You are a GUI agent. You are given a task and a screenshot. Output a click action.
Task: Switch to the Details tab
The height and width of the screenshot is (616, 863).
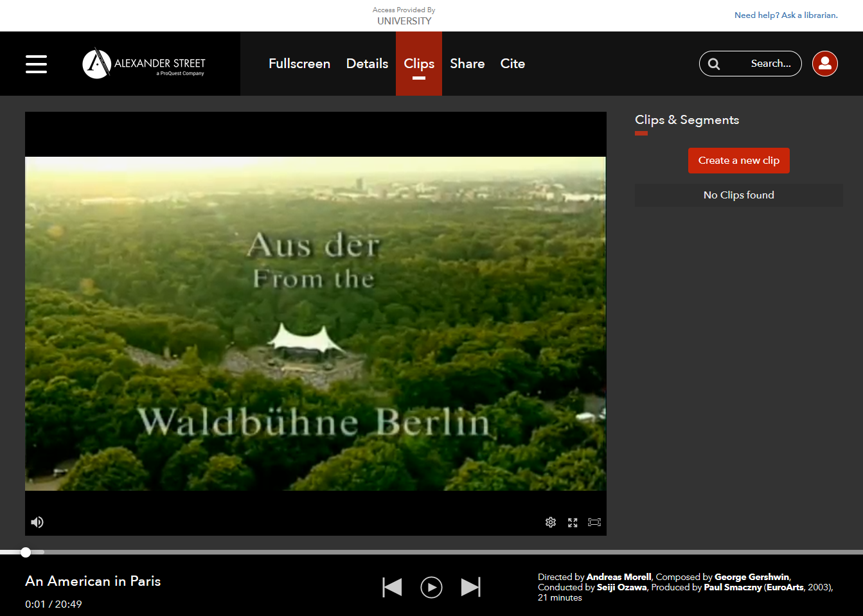click(367, 64)
